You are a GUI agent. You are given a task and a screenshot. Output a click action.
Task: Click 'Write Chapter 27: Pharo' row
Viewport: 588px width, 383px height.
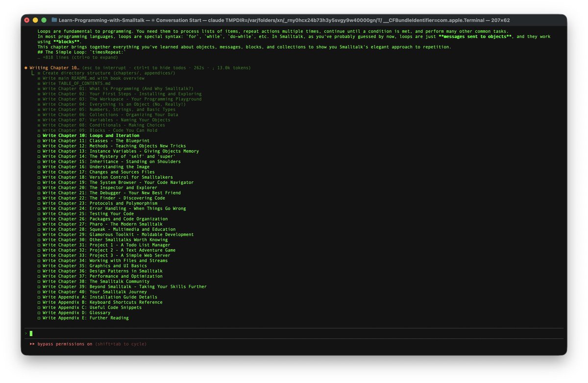(x=99, y=224)
